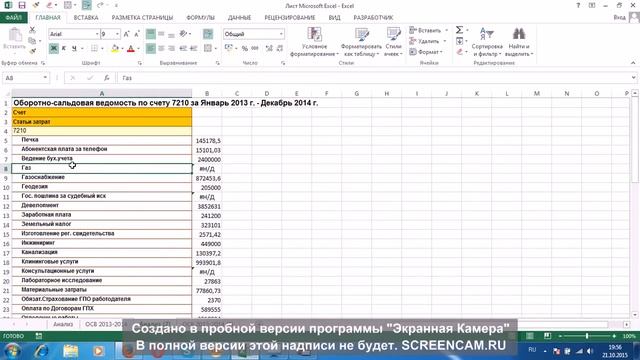Viewport: 640px width, 360px height.
Task: Click AutoSum sigma icon
Action: tap(459, 30)
